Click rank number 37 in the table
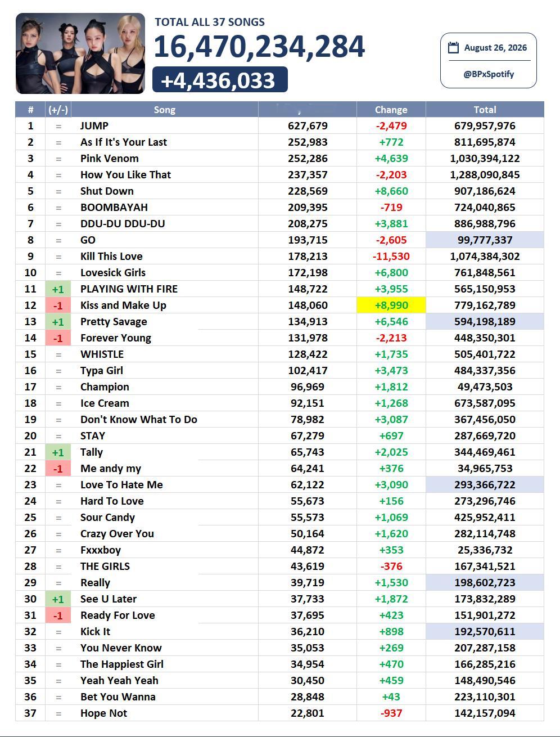 (x=30, y=713)
